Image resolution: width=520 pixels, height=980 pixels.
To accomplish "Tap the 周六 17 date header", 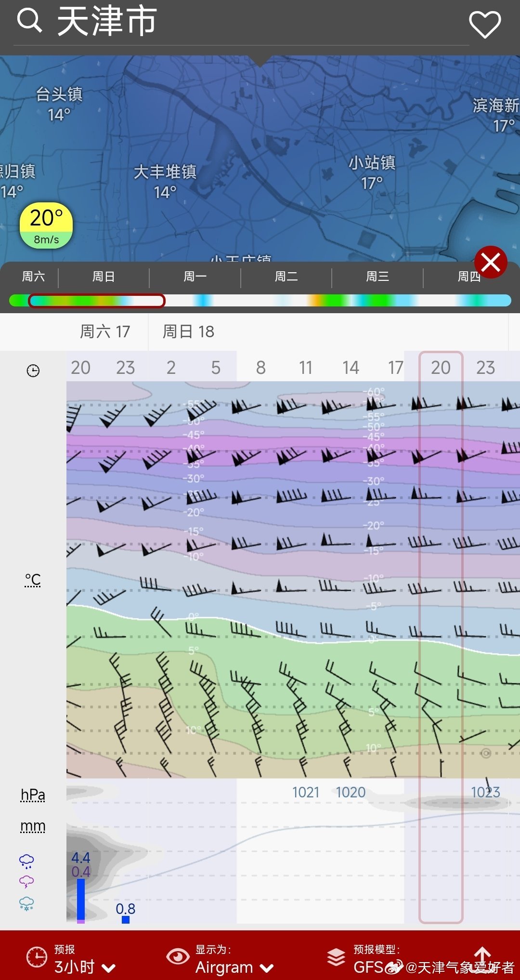I will pyautogui.click(x=105, y=331).
